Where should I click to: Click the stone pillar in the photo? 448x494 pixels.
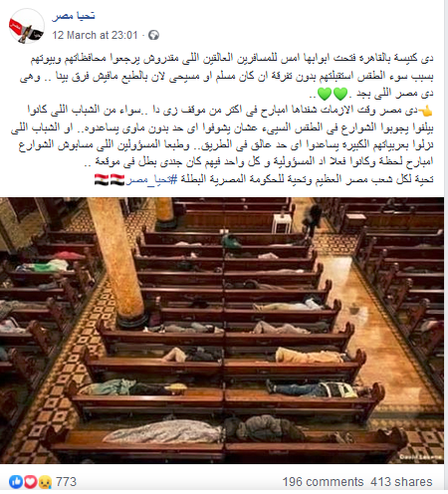(x=121, y=262)
